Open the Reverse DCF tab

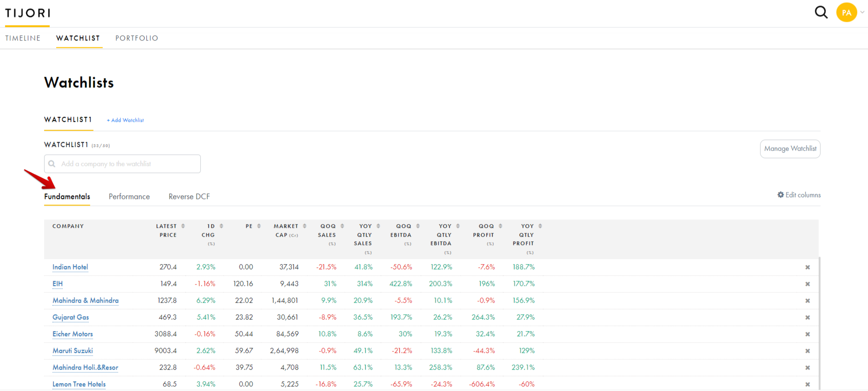click(x=189, y=197)
